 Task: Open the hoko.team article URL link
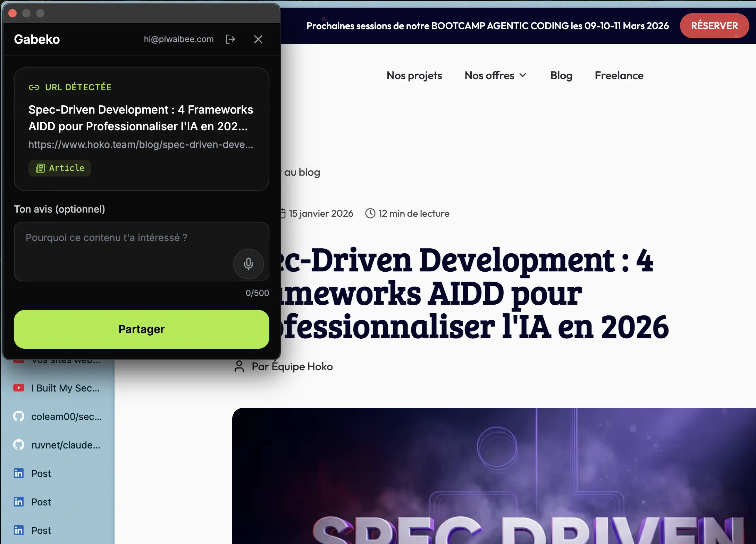click(x=141, y=145)
